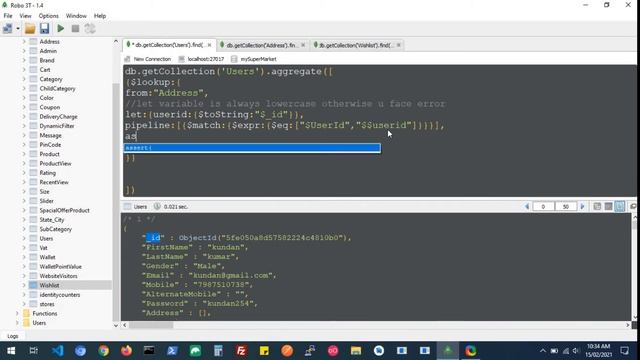Select the identitycounters collection
The height and width of the screenshot is (360, 640).
point(60,295)
